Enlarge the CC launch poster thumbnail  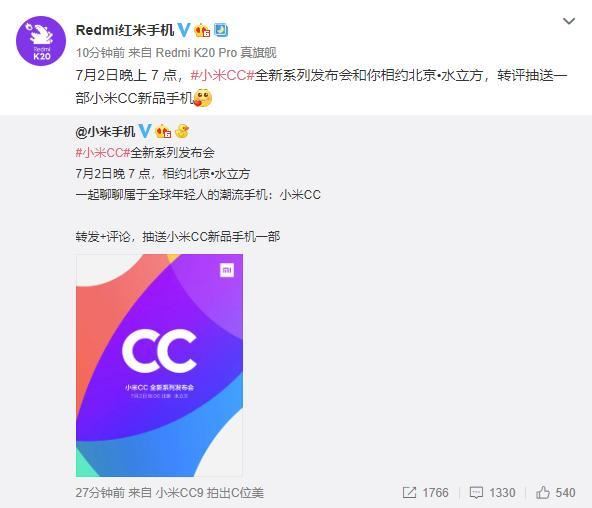click(x=159, y=365)
